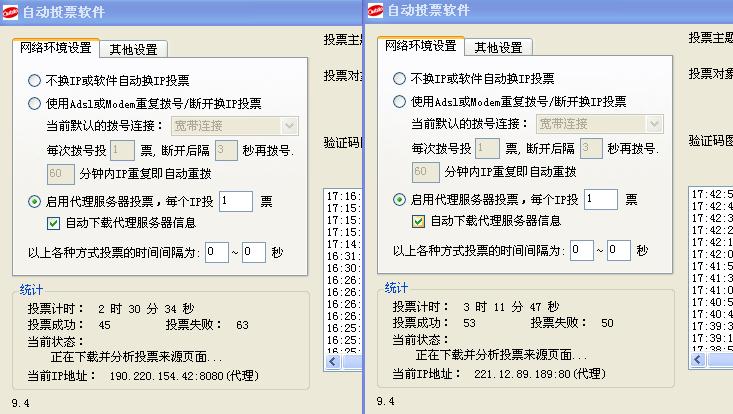This screenshot has height=414, width=733.
Task: Click 每个IP投 vote count field in right window
Action: point(600,200)
